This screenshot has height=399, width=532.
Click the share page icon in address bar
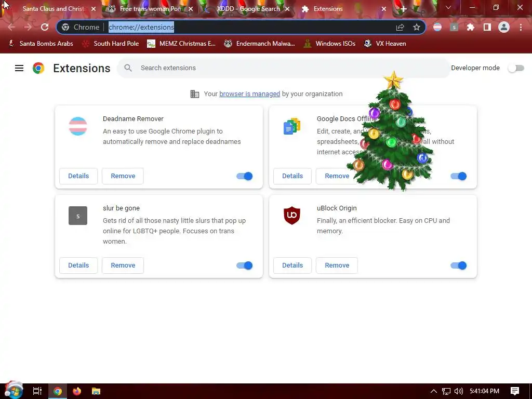click(400, 27)
